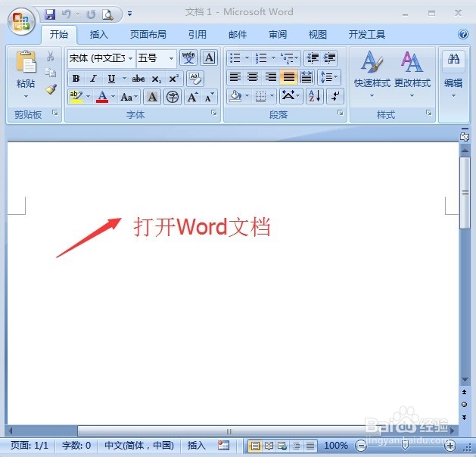Toggle subscript formatting

coord(157,79)
